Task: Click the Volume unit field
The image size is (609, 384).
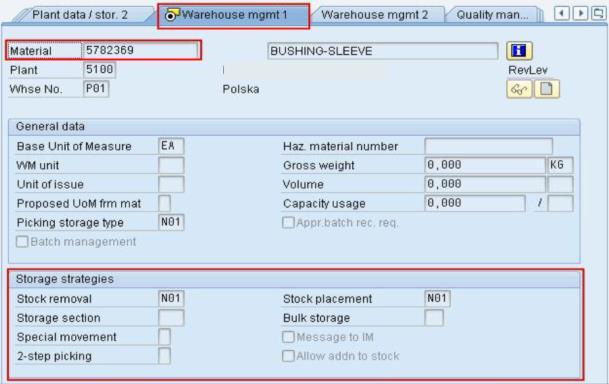Action: pyautogui.click(x=560, y=184)
